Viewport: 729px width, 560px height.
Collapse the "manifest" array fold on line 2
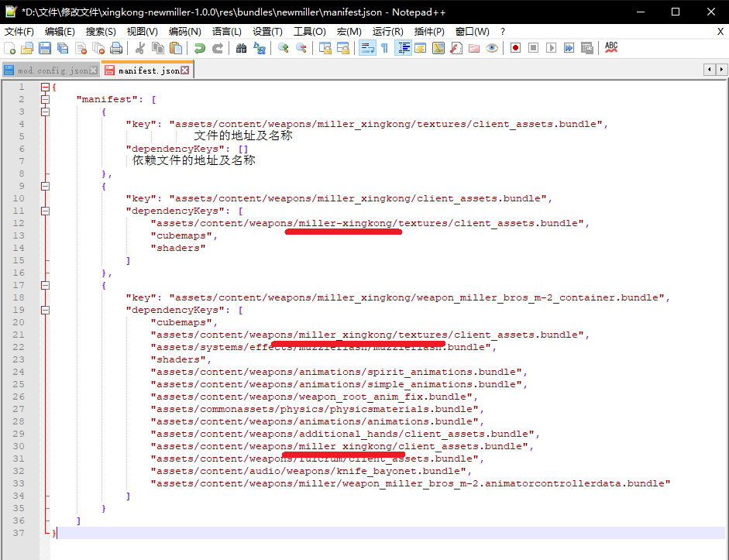tap(45, 99)
